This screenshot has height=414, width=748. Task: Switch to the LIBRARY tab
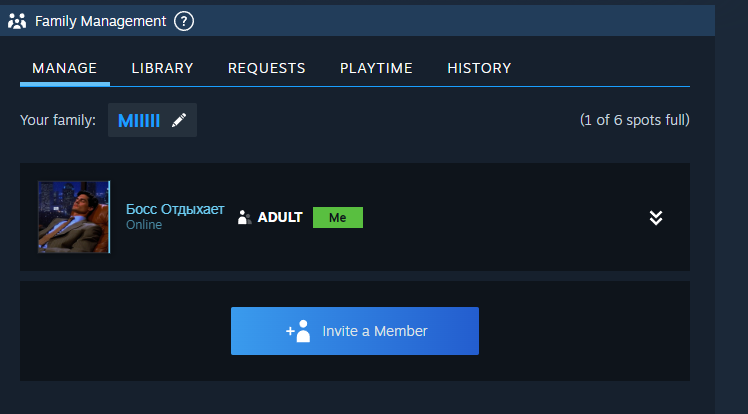[162, 68]
